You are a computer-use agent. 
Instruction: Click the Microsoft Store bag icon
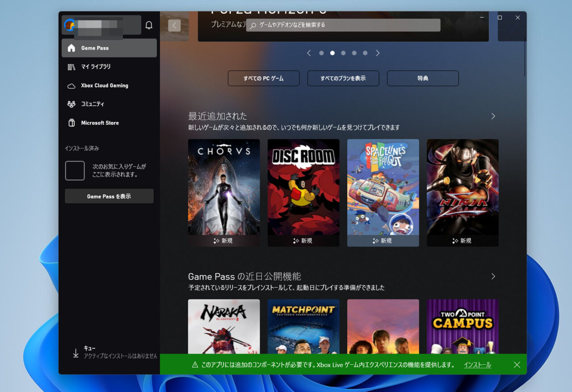[71, 123]
